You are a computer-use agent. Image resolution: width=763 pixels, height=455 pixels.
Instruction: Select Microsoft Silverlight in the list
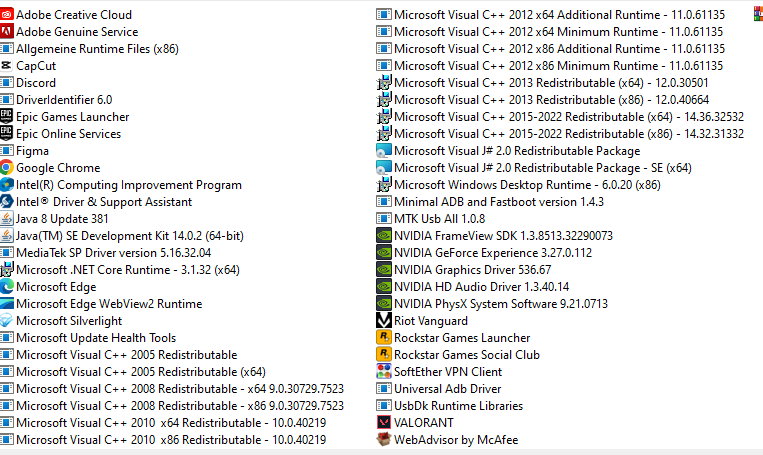point(68,321)
